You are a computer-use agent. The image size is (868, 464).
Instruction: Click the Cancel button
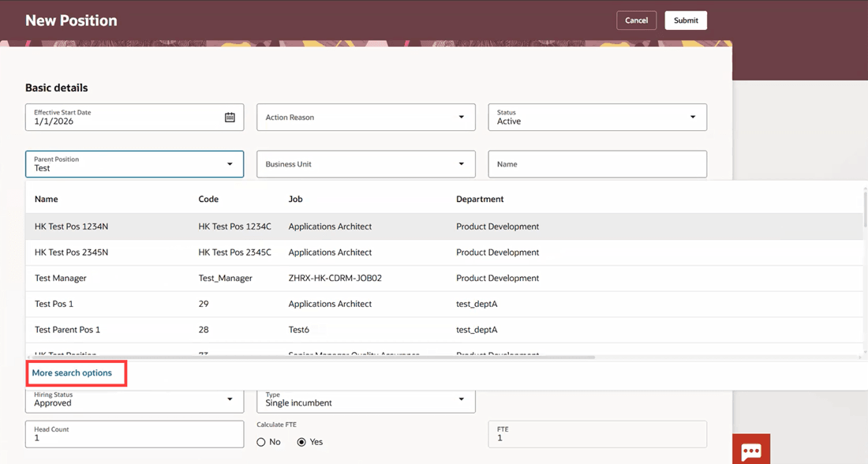pos(637,21)
